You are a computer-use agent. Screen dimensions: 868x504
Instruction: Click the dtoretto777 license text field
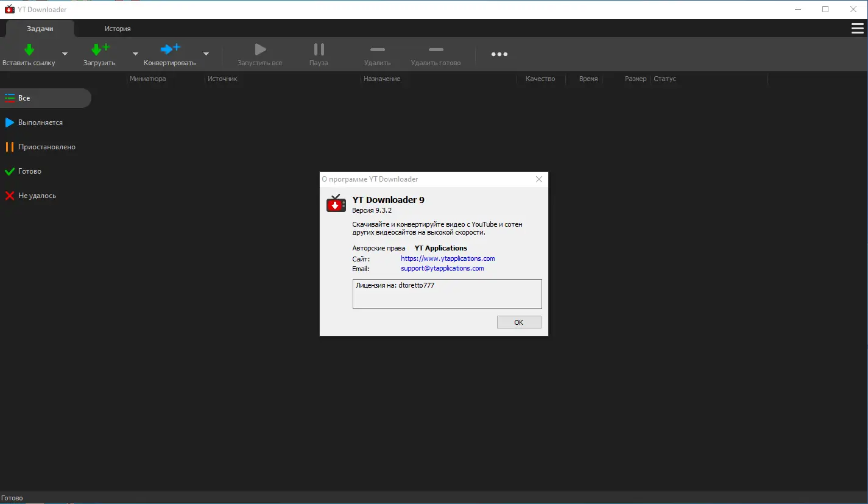[x=446, y=294]
